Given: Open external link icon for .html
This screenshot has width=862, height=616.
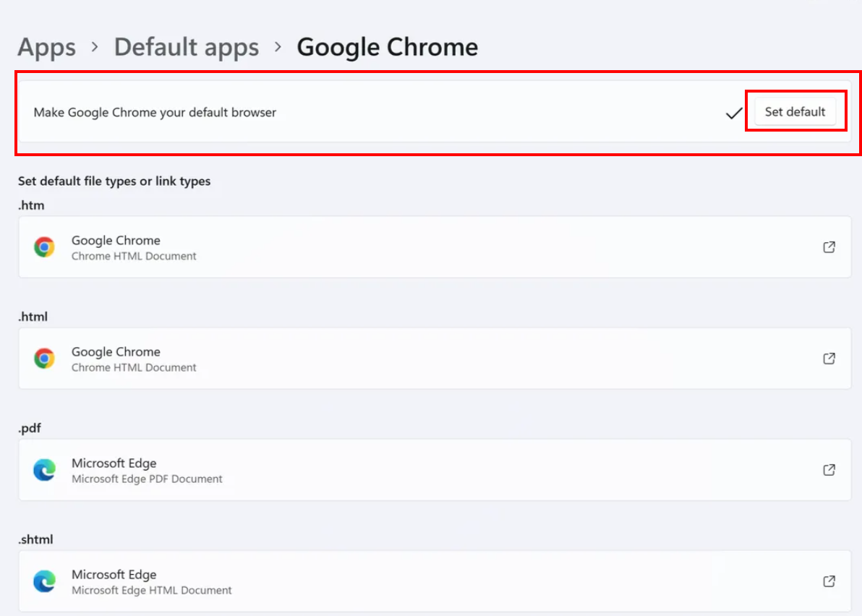Looking at the screenshot, I should pyautogui.click(x=829, y=359).
